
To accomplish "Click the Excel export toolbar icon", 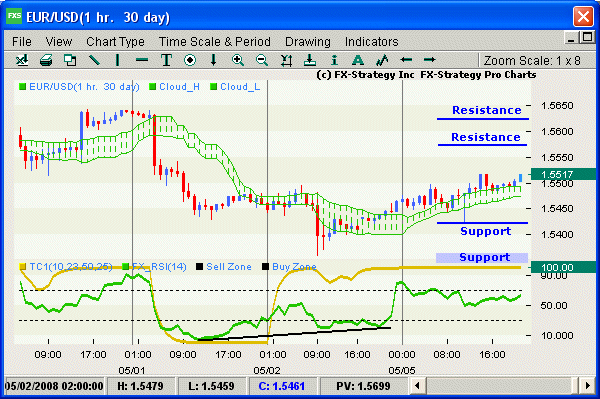I will click(22, 60).
